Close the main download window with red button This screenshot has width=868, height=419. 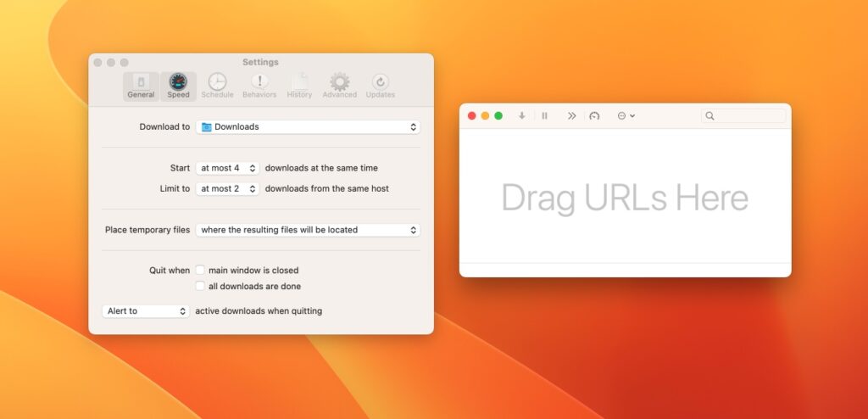pos(471,116)
